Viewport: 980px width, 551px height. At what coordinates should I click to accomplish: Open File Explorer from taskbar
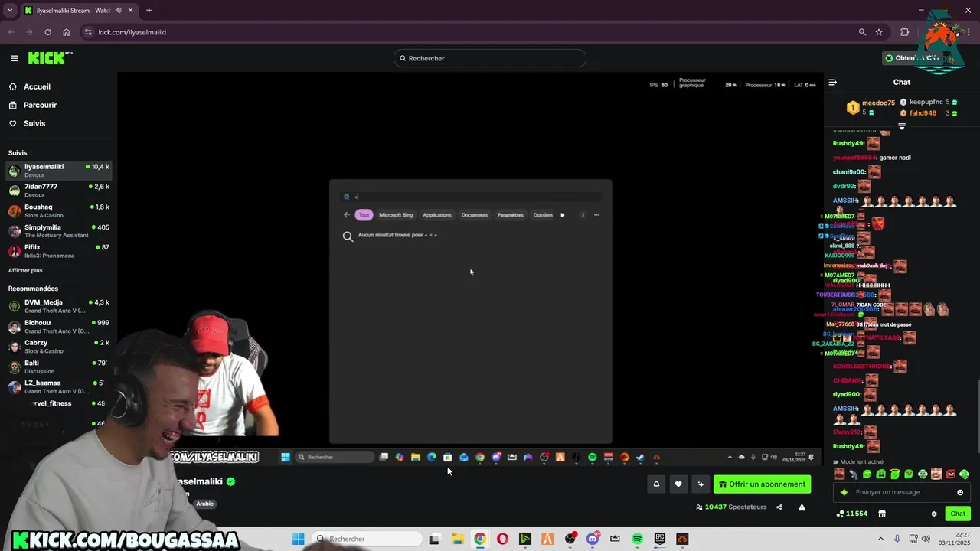pyautogui.click(x=457, y=539)
